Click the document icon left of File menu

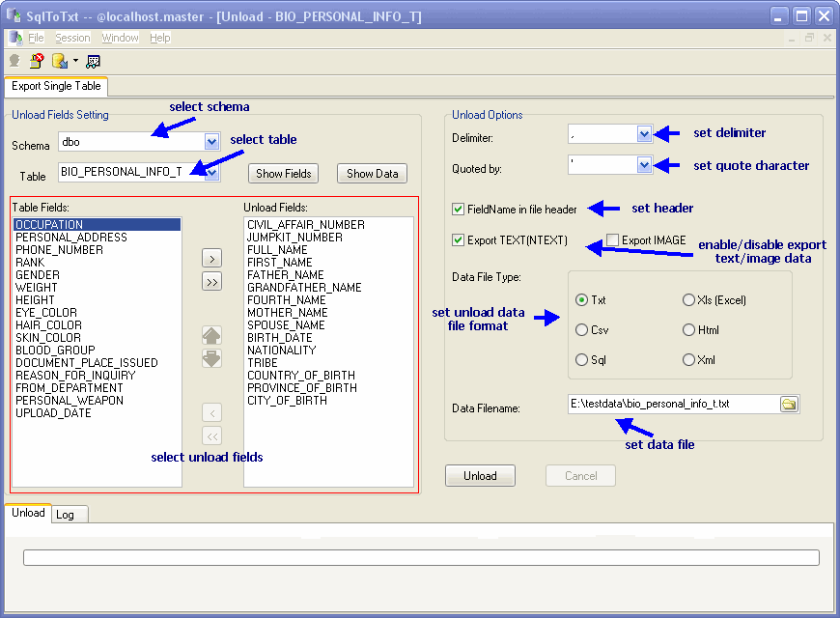(x=15, y=38)
